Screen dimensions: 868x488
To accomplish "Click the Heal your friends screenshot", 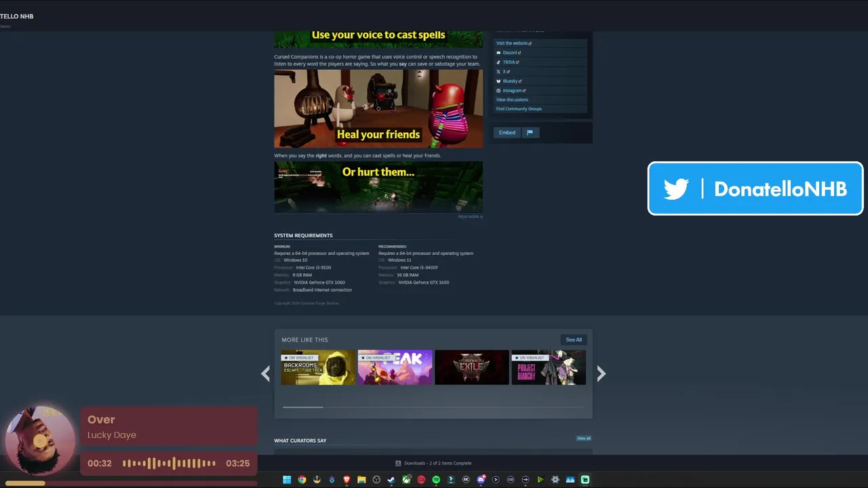I will (378, 108).
